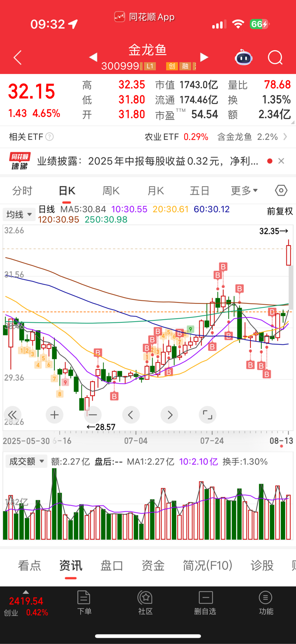
Task: Switch to the next stock via right triangle
Action: [x=204, y=57]
